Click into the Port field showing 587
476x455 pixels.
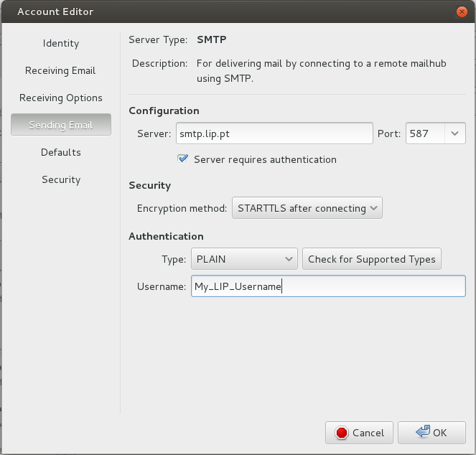coord(425,133)
